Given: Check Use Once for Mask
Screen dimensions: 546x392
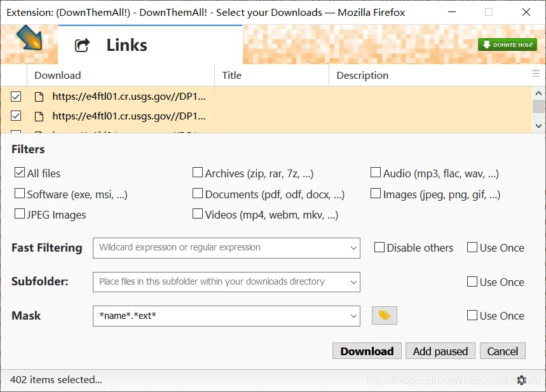Looking at the screenshot, I should (x=472, y=315).
